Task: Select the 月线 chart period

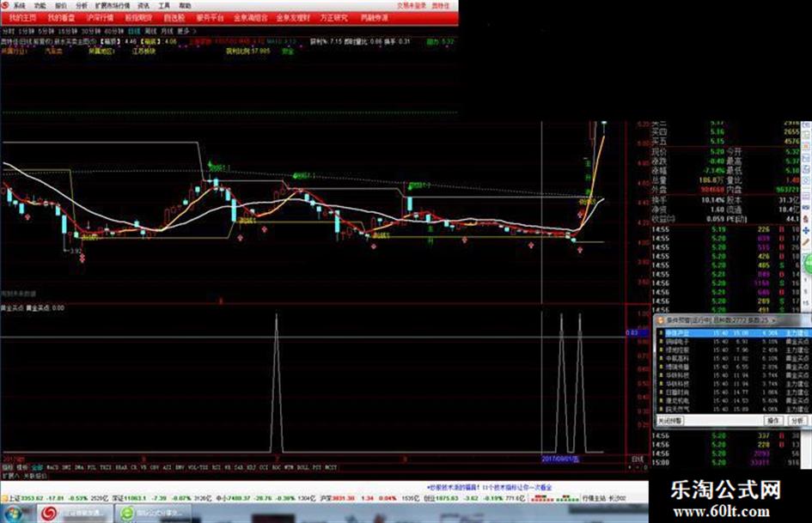Action: tap(167, 31)
